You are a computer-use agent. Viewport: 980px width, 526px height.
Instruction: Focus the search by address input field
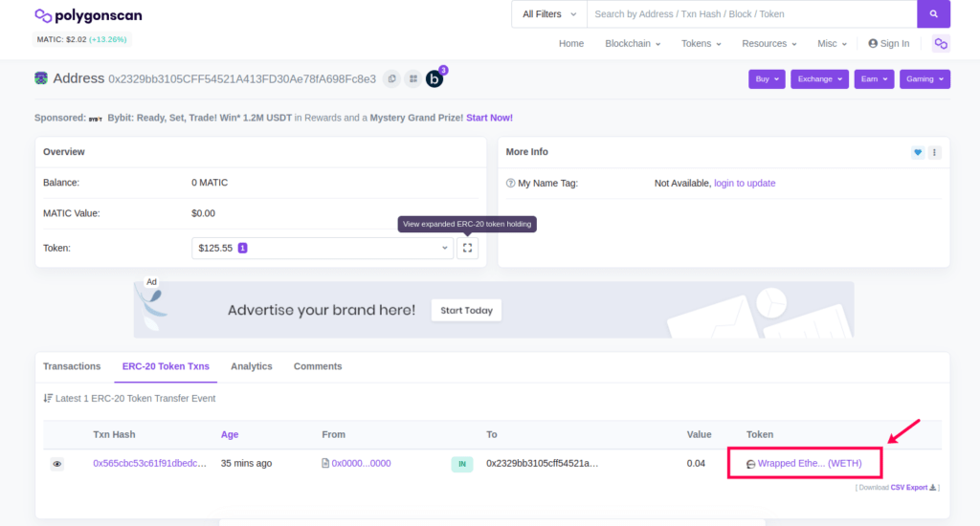coord(752,13)
